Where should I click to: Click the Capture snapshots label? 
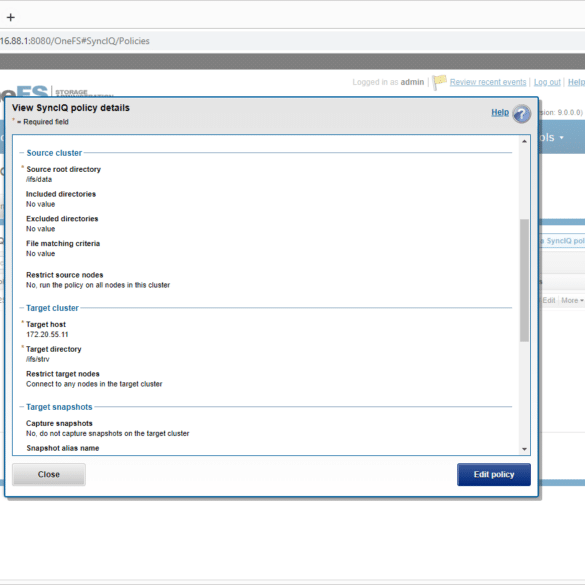click(x=59, y=423)
